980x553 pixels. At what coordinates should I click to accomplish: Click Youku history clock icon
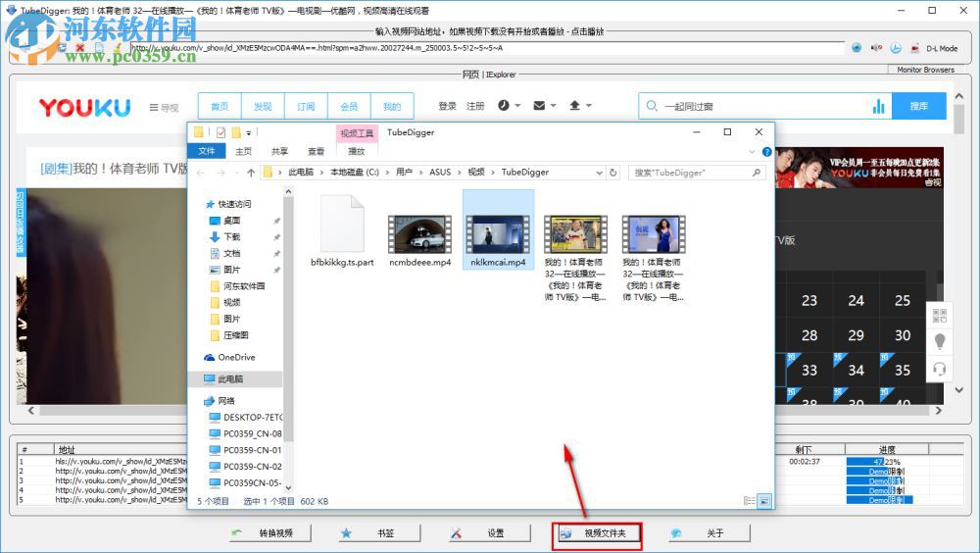[503, 106]
